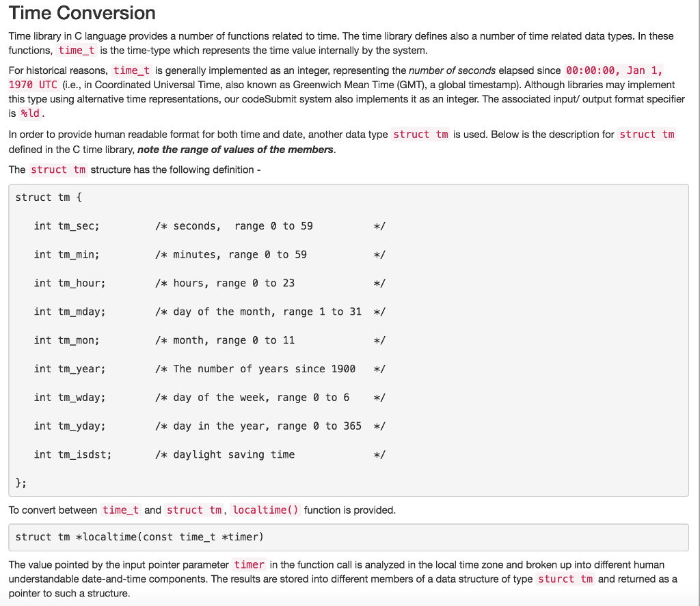
Task: Click the "localtime()" inline code word
Action: coord(265,510)
